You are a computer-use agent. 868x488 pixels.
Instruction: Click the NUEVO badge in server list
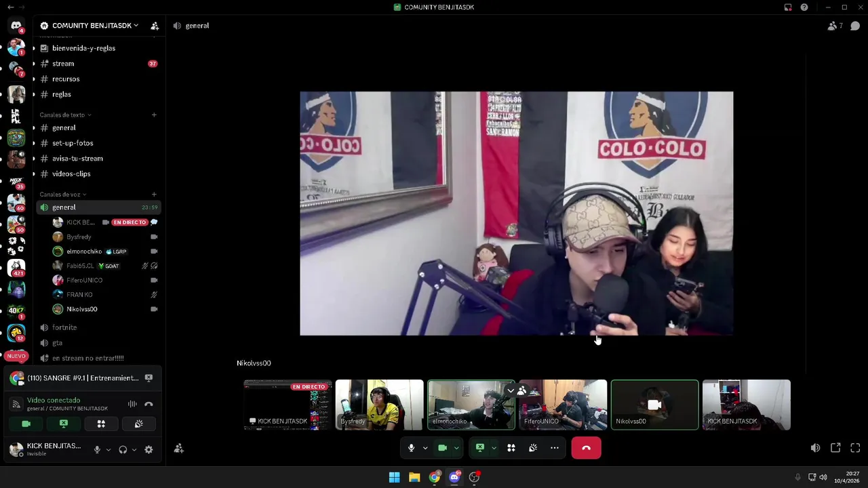coord(16,356)
